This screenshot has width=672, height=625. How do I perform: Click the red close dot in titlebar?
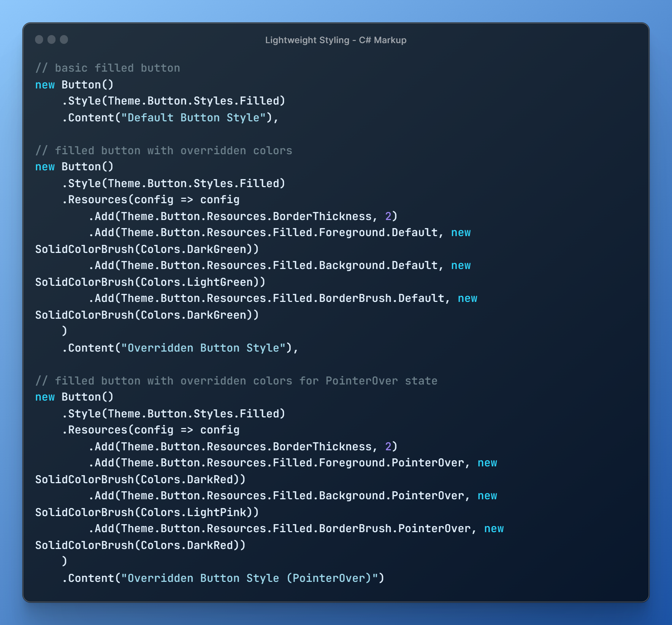point(40,40)
